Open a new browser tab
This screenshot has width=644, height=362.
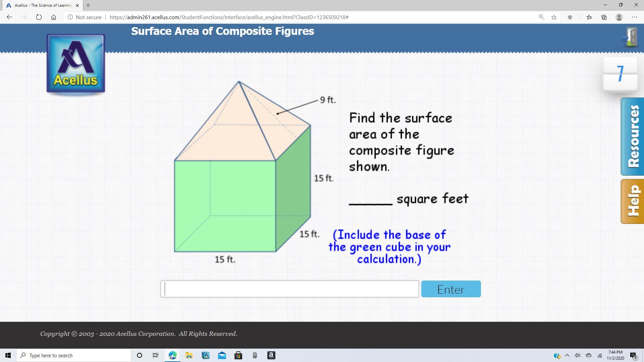[88, 5]
